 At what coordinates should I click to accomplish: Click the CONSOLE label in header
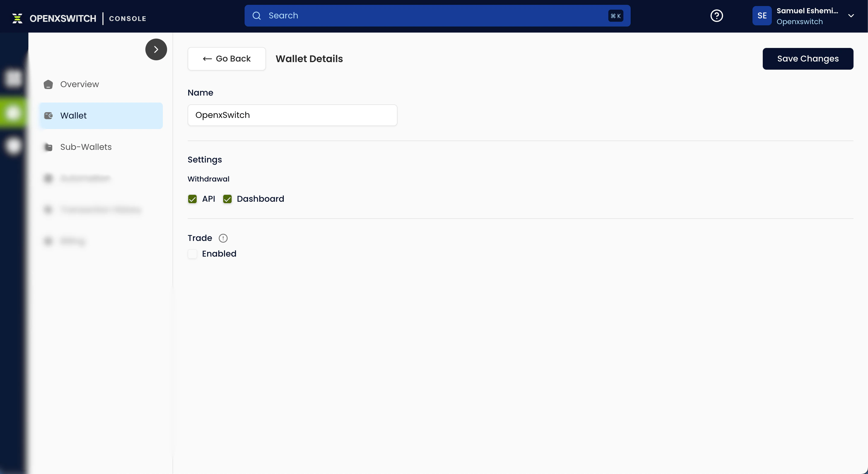pos(128,18)
